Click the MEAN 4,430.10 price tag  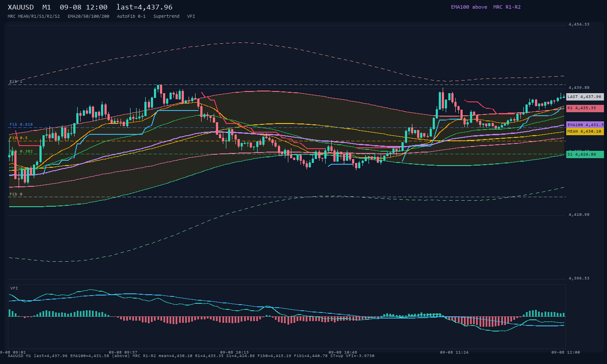[585, 131]
